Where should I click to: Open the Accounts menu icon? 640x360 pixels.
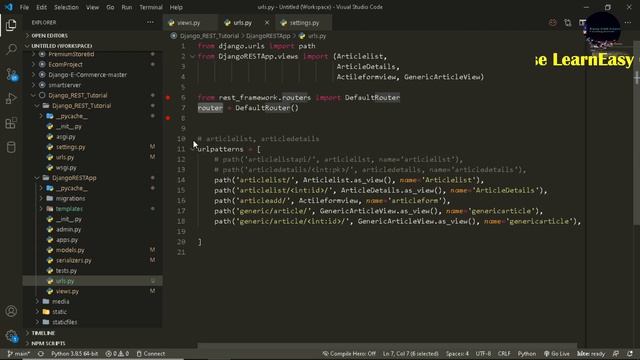[x=11, y=311]
